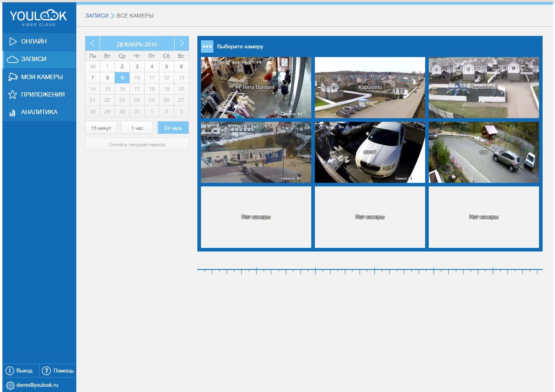Open Помощь via question mark icon
Viewport: 555px width, 392px height.
pos(46,371)
